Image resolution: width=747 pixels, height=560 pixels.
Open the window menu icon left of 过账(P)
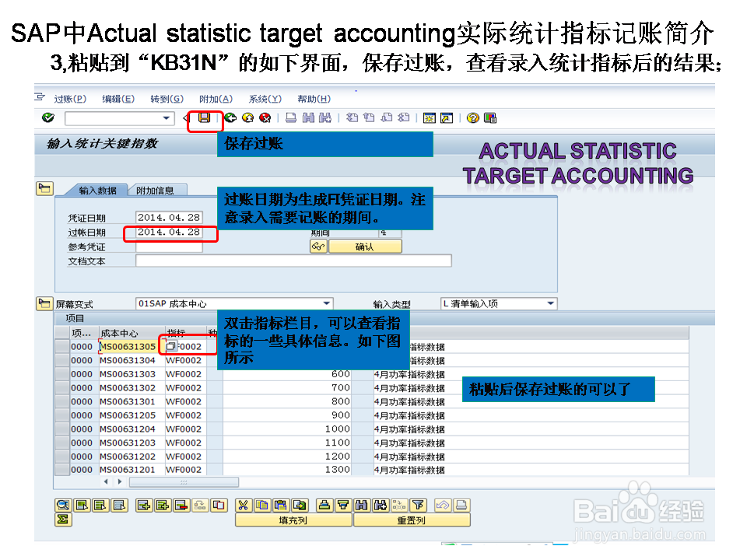coord(40,98)
